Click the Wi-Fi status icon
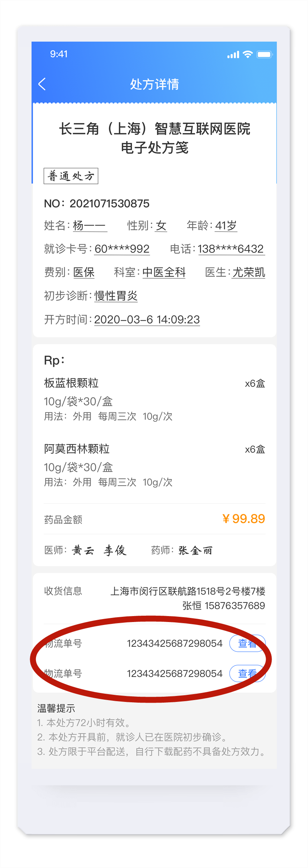This screenshot has width=308, height=868. tap(248, 54)
